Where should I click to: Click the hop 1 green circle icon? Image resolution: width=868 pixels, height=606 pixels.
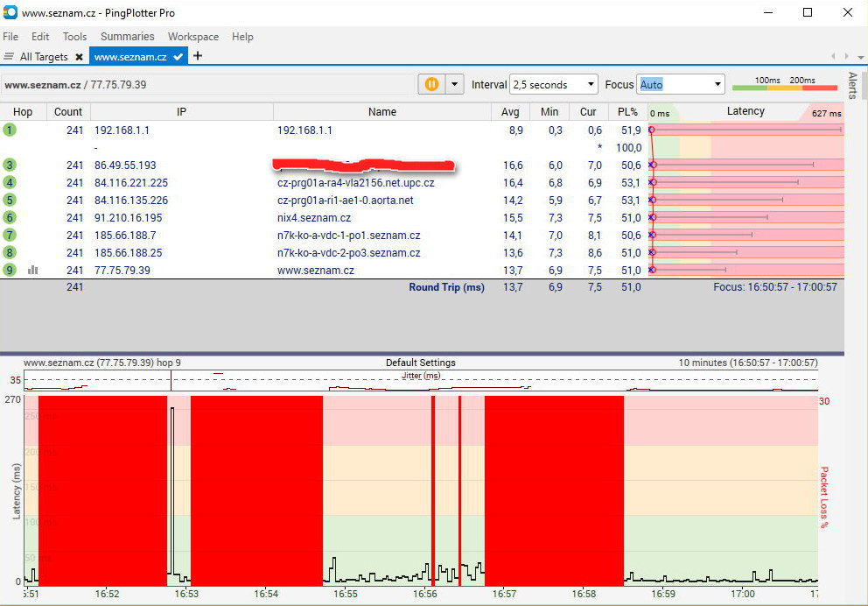(x=10, y=130)
